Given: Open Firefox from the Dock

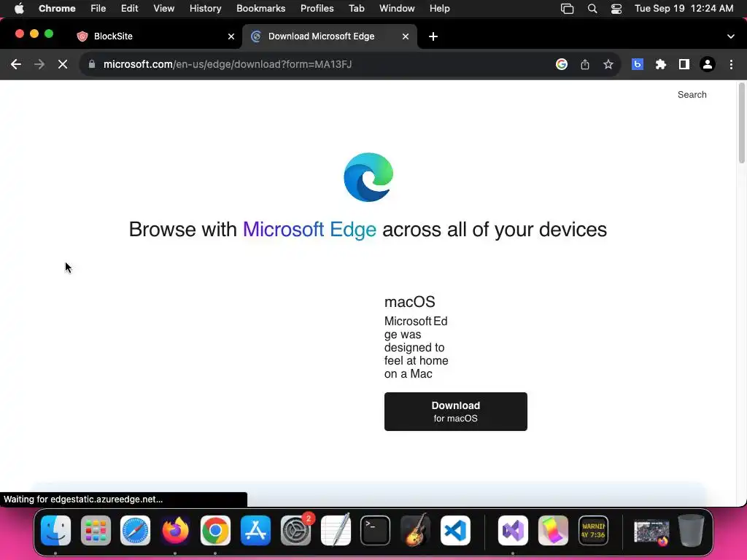Looking at the screenshot, I should point(175,531).
